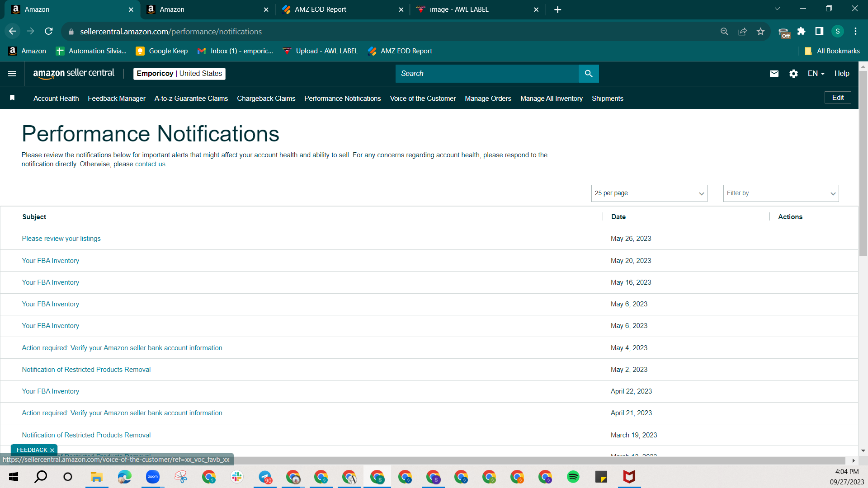This screenshot has width=868, height=488.
Task: Click the Date column header
Action: (x=618, y=217)
